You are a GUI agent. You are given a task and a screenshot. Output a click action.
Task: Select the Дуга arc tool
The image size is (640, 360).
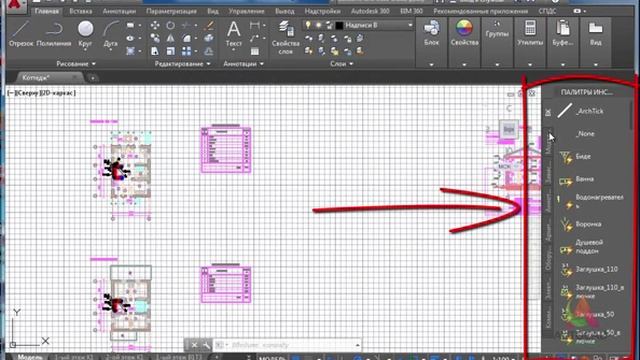coord(110,33)
